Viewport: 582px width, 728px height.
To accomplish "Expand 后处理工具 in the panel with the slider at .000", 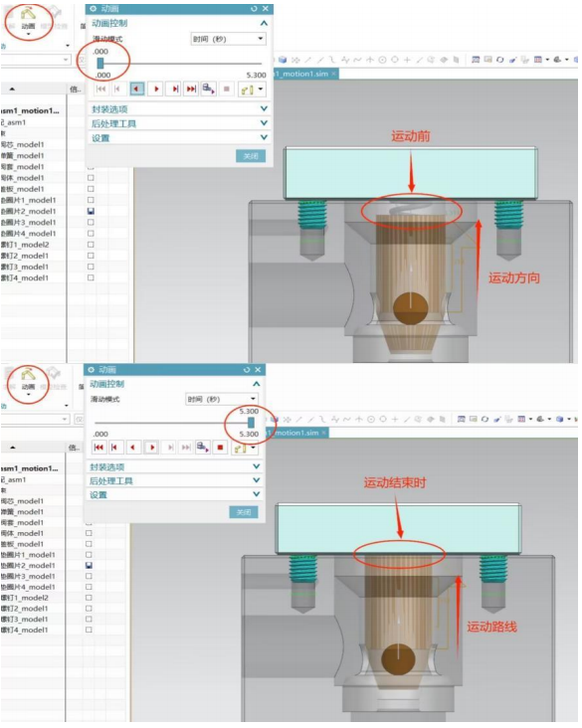I will click(178, 123).
